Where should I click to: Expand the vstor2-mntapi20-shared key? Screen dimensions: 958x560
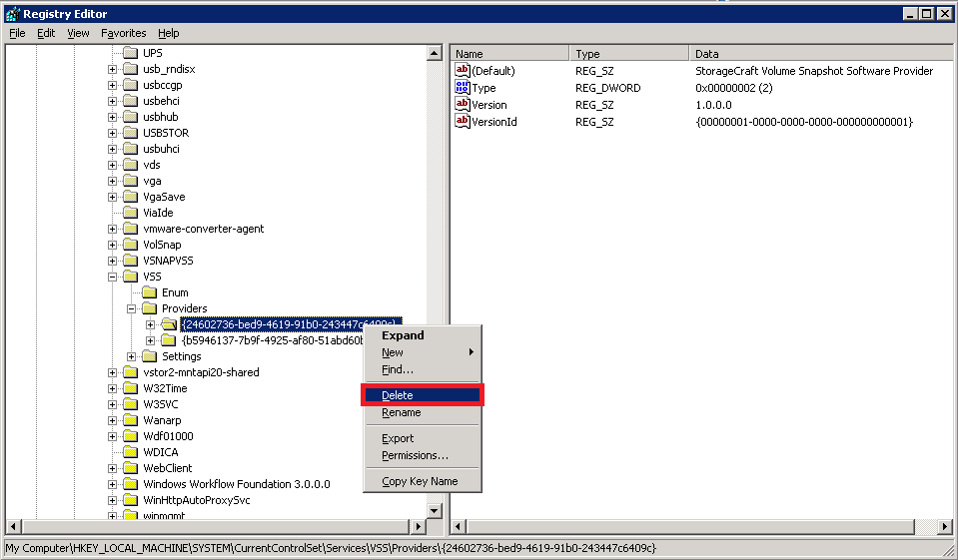[x=113, y=372]
